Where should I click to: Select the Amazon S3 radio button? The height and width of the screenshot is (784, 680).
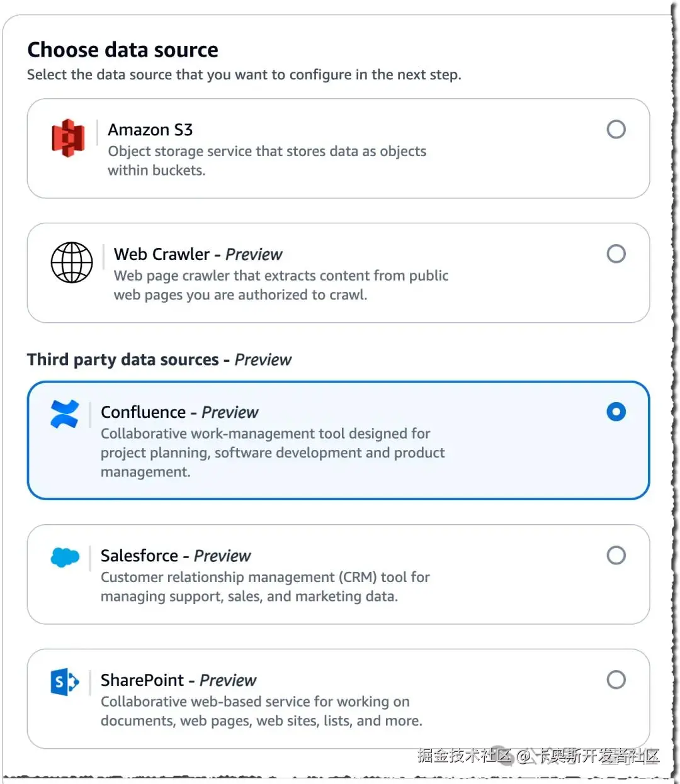pyautogui.click(x=616, y=130)
